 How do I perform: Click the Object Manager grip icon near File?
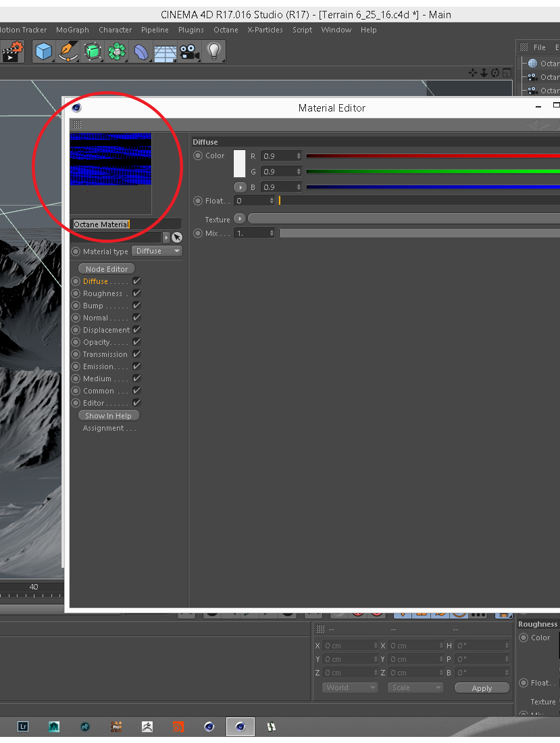(524, 47)
